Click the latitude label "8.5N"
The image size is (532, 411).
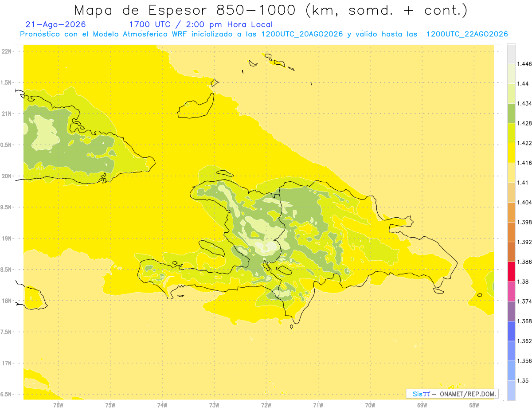point(6,270)
